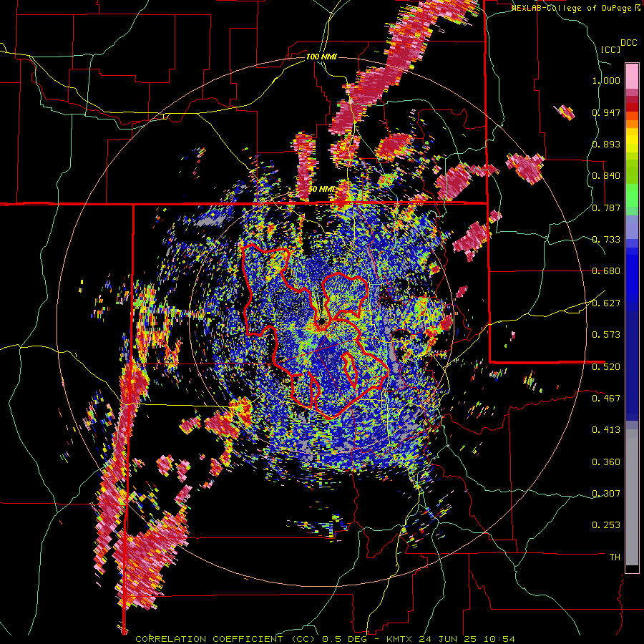The image size is (644, 644).
Task: Click the "10:54" time in the caption
Action: point(499,639)
